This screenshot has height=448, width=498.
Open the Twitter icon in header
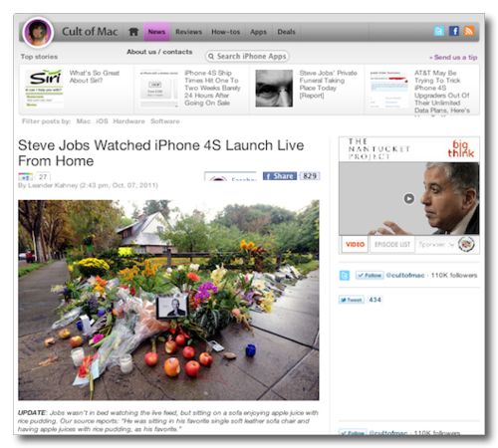click(x=439, y=31)
